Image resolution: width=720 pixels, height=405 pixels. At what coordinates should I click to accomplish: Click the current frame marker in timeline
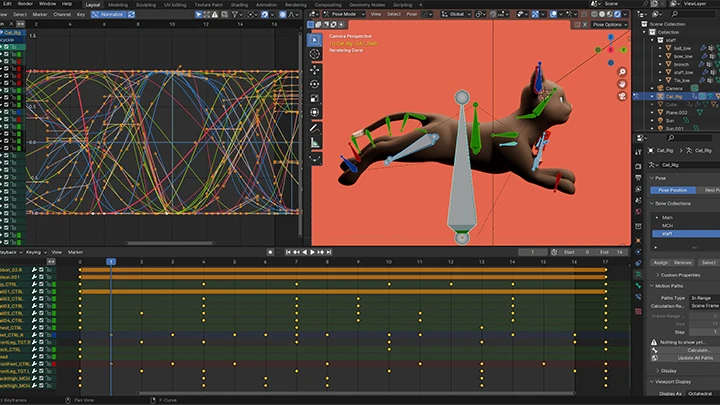tap(111, 262)
